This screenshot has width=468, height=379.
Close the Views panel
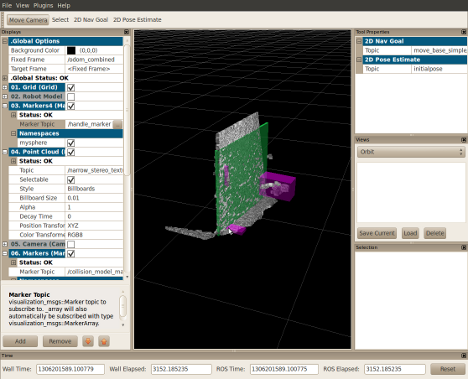tap(464, 140)
